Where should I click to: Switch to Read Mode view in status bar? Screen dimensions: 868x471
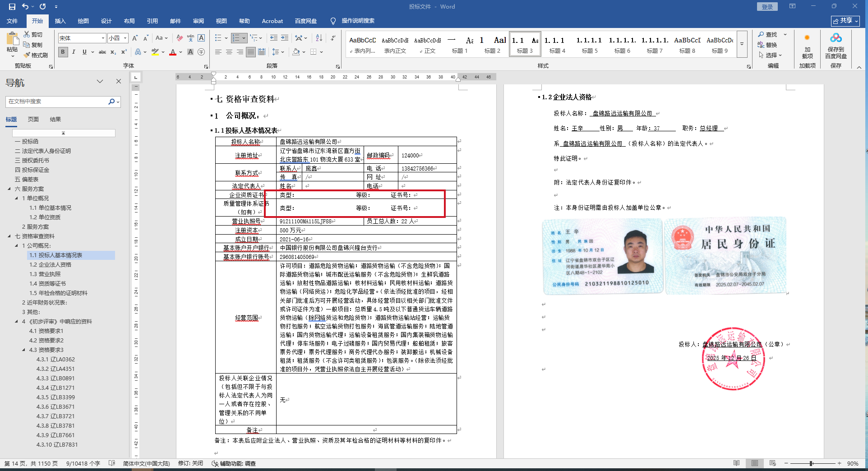point(737,463)
